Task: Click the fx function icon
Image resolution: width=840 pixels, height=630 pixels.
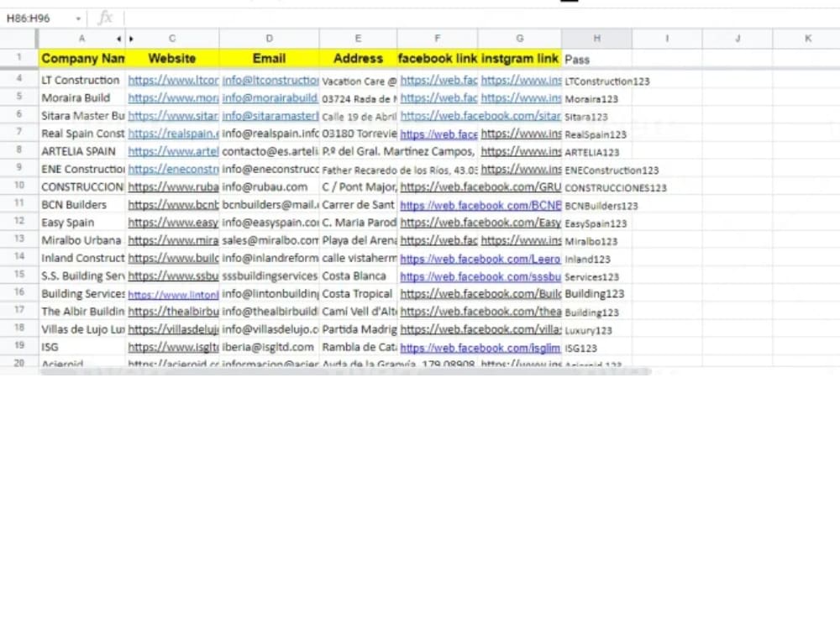Action: 106,18
